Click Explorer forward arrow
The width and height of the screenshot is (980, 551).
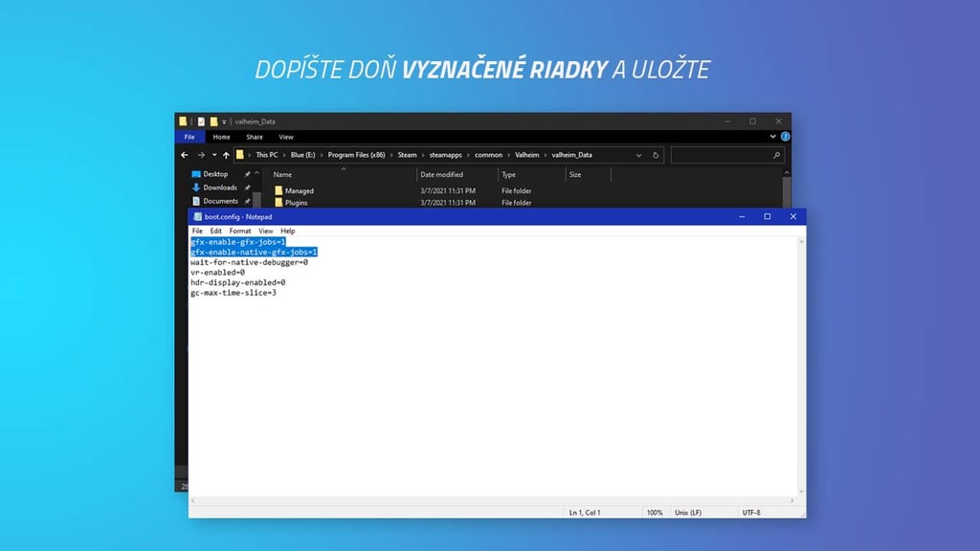click(201, 155)
